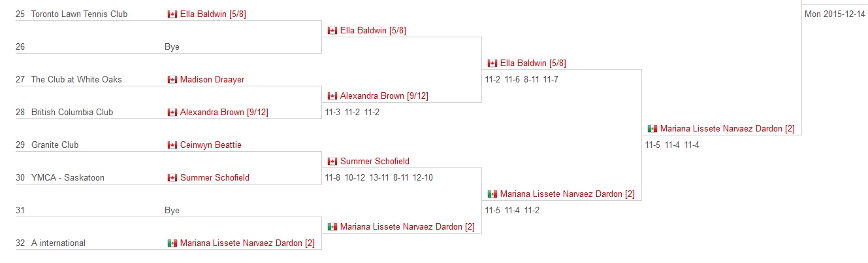
Task: Open Alexandra Brown [9/12] at draw position 28
Action: (224, 113)
